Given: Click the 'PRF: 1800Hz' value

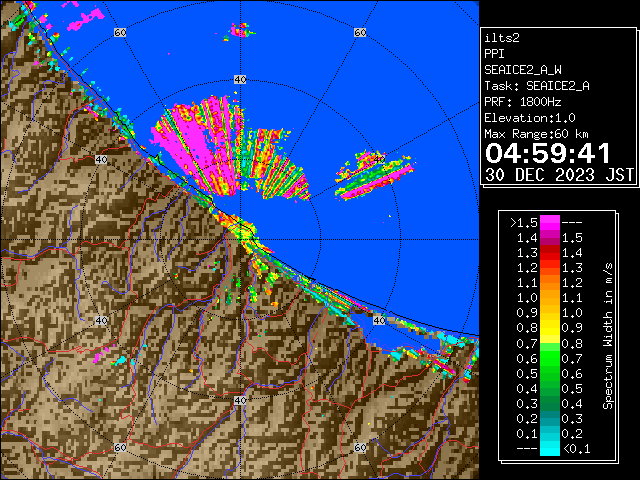Looking at the screenshot, I should click(523, 102).
